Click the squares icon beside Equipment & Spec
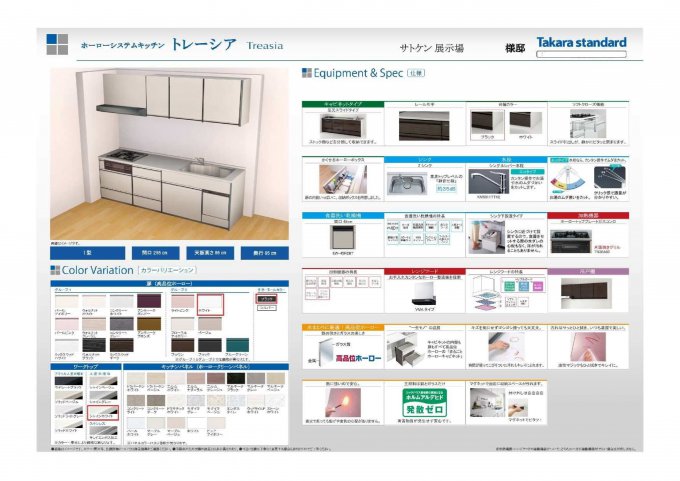Screen dimensions: 680x481 (x=307, y=73)
